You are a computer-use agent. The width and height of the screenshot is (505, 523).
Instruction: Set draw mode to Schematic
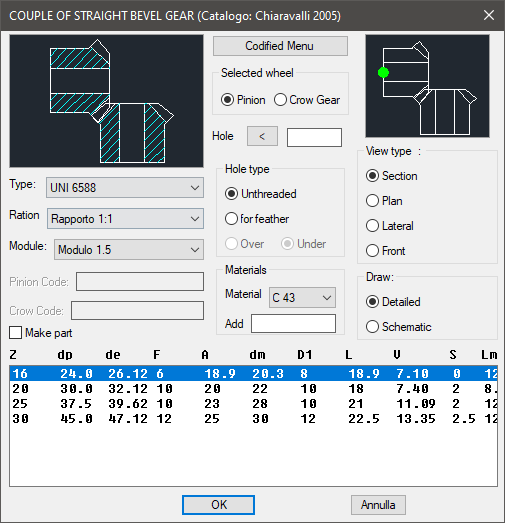click(x=372, y=327)
